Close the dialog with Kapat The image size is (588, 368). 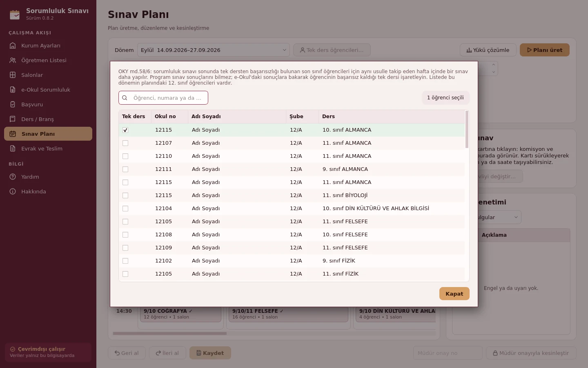pos(454,294)
